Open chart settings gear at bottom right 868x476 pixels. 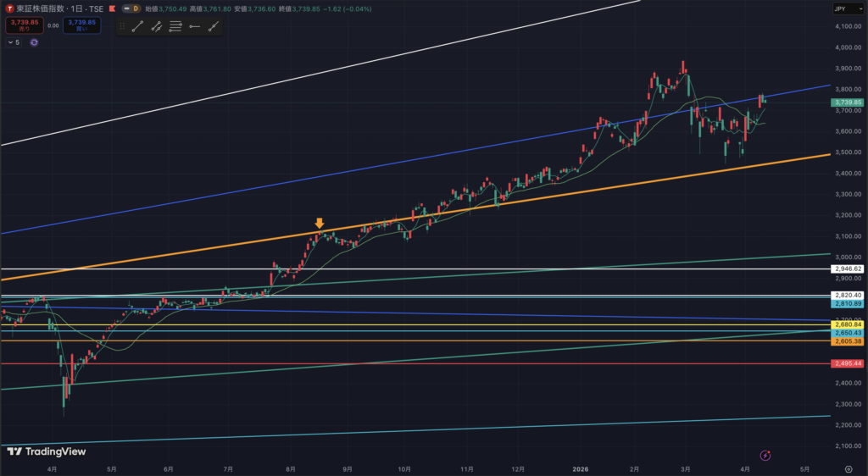pyautogui.click(x=849, y=468)
